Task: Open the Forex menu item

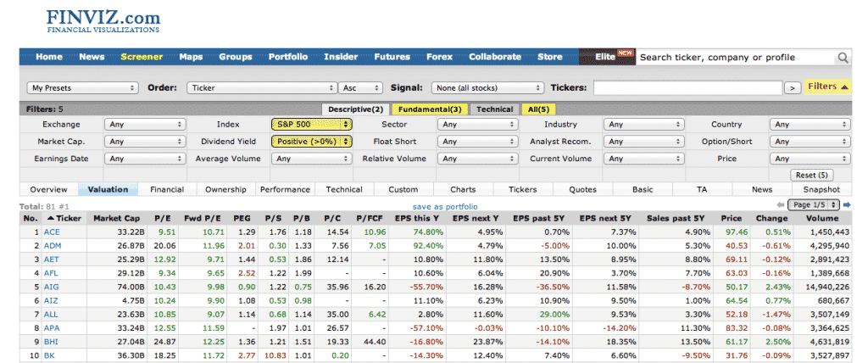Action: (x=440, y=57)
